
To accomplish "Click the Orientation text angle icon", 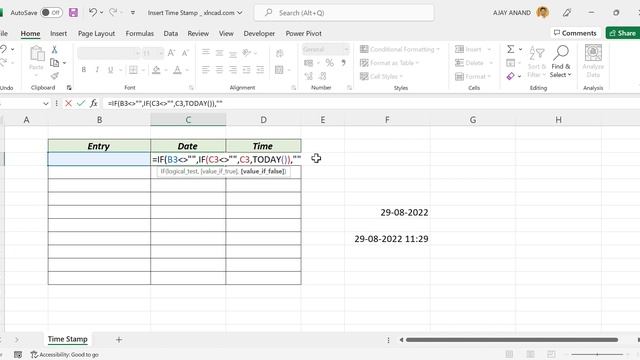I will [247, 53].
